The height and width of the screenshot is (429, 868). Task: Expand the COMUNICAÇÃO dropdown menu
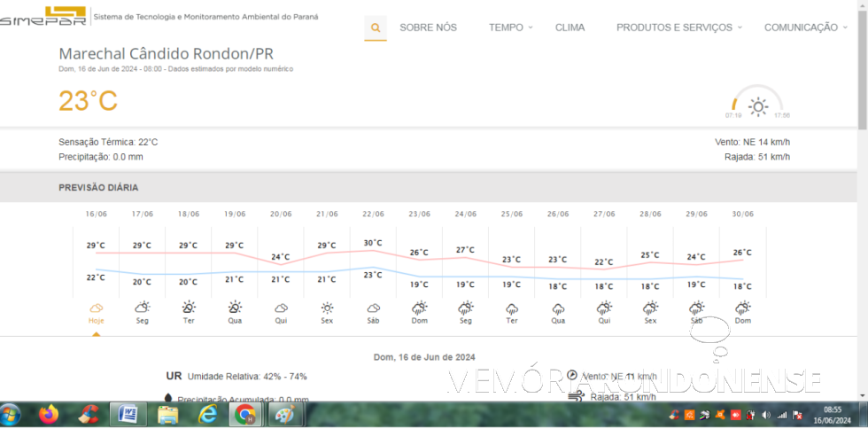(805, 27)
